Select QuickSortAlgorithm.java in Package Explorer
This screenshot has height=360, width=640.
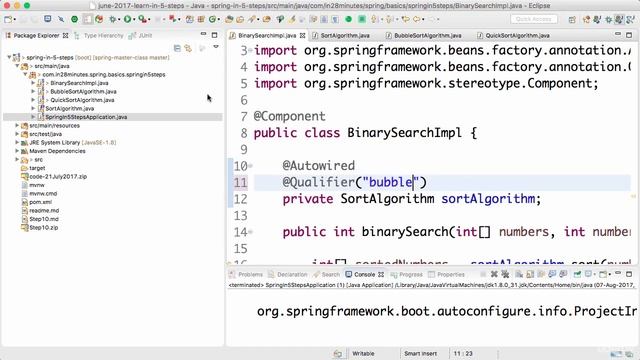point(82,100)
